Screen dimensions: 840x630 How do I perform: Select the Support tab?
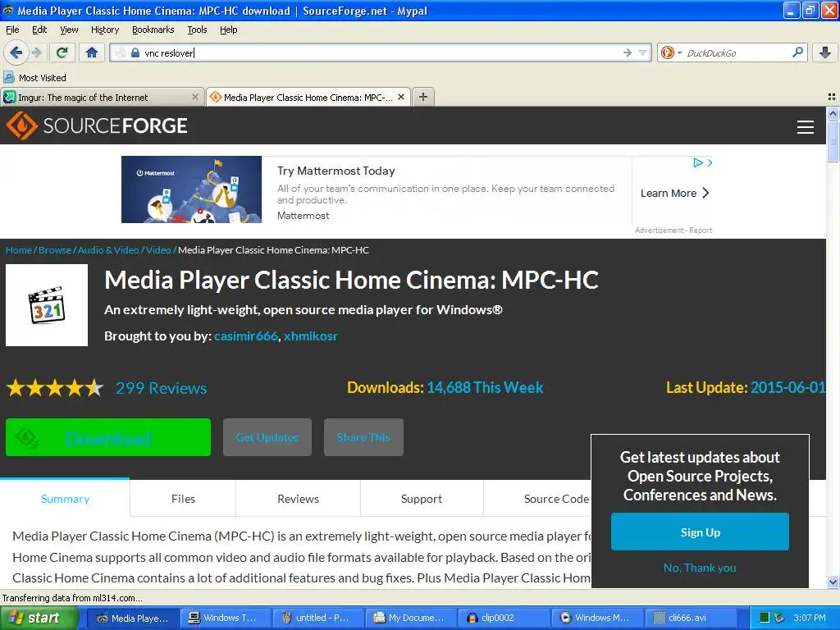(422, 499)
